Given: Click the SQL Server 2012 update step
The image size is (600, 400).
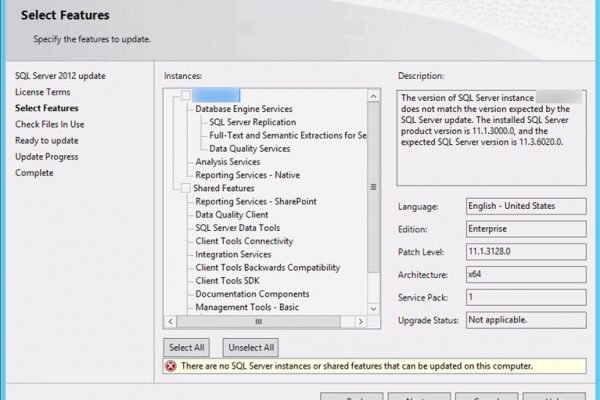Looking at the screenshot, I should tap(60, 76).
